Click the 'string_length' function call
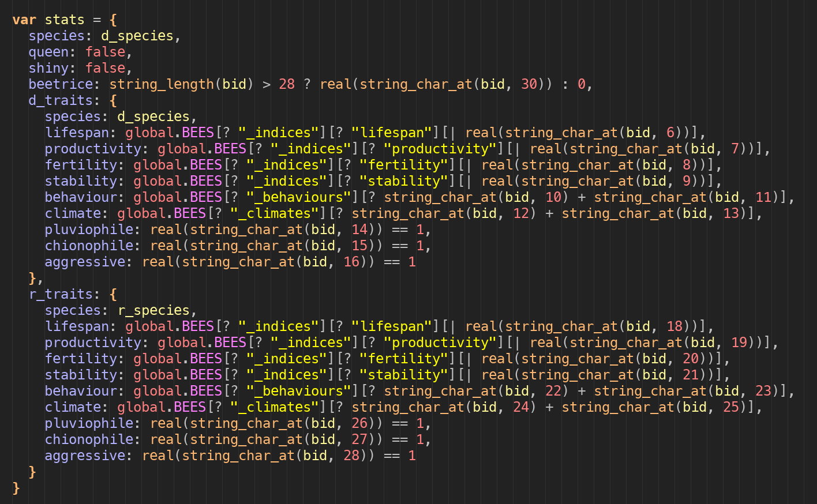This screenshot has width=817, height=504. click(x=162, y=84)
